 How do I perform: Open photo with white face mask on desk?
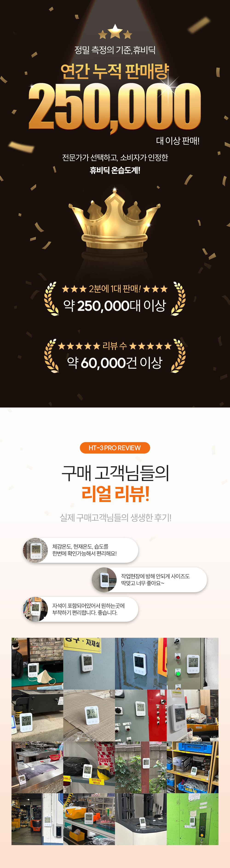[37, 663]
